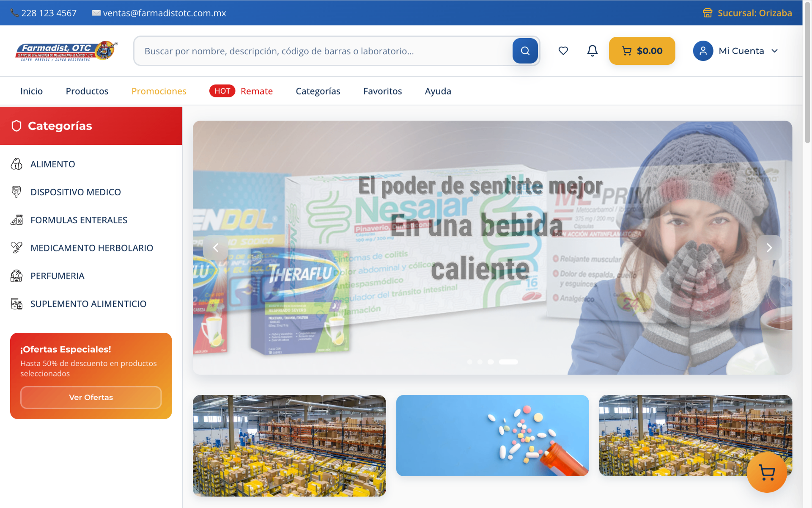Click the SUPLEMENTO ALIMENTICIO category icon

16,304
